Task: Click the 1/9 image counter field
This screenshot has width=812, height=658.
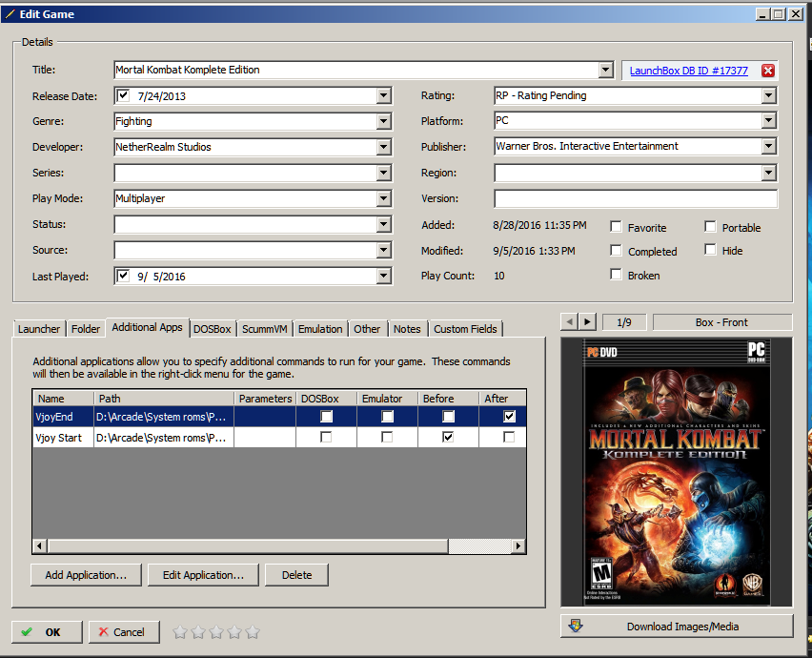Action: (x=624, y=322)
